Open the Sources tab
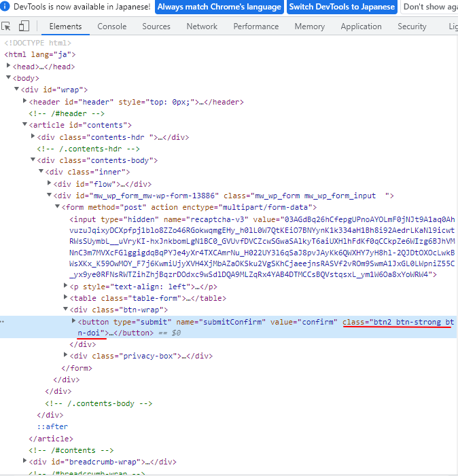The height and width of the screenshot is (476, 458). pos(156,26)
